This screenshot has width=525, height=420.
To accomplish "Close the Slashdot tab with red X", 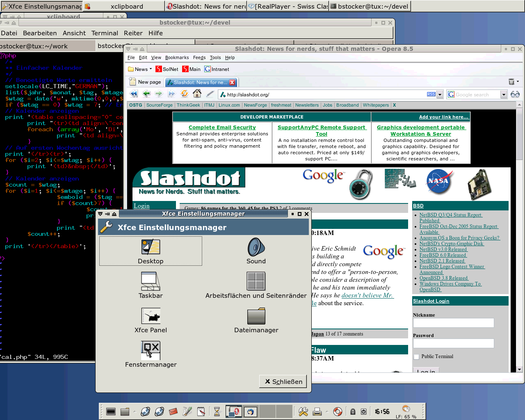I will pyautogui.click(x=232, y=82).
